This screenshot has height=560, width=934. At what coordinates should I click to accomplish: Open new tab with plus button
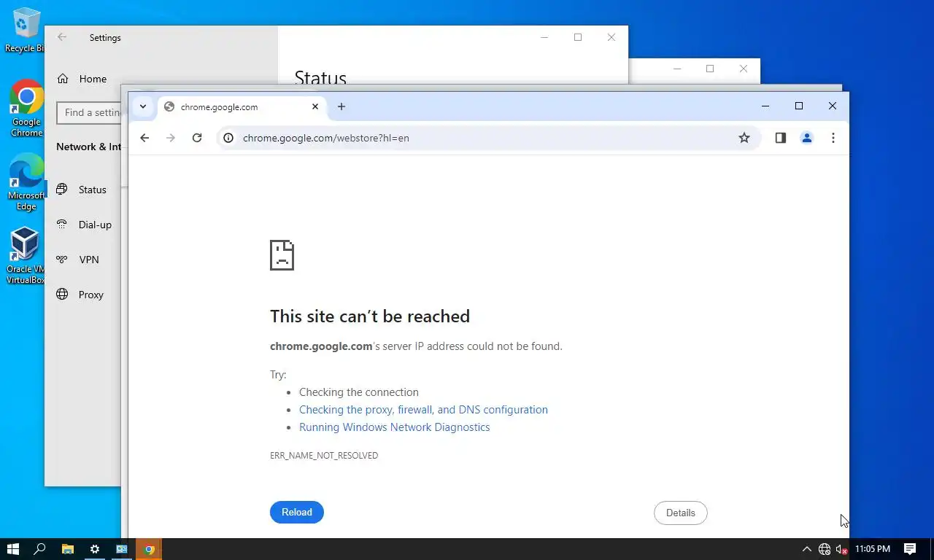pyautogui.click(x=341, y=106)
